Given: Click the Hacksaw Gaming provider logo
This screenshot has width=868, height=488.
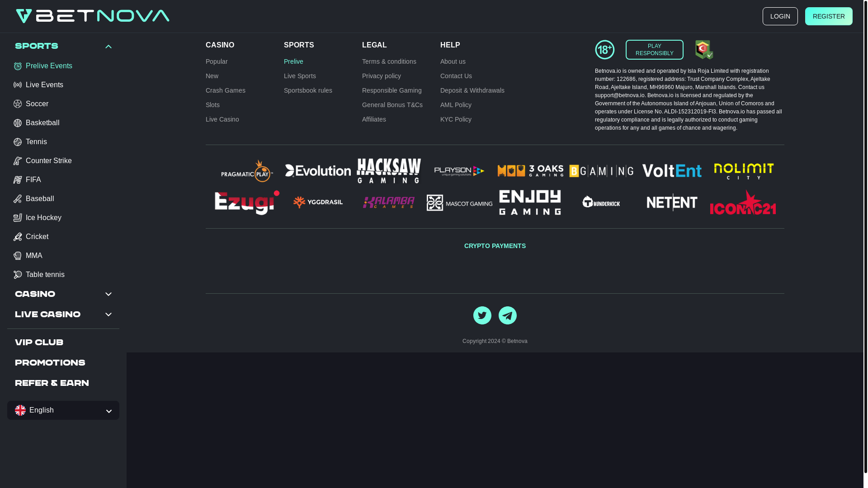Looking at the screenshot, I should 389,171.
